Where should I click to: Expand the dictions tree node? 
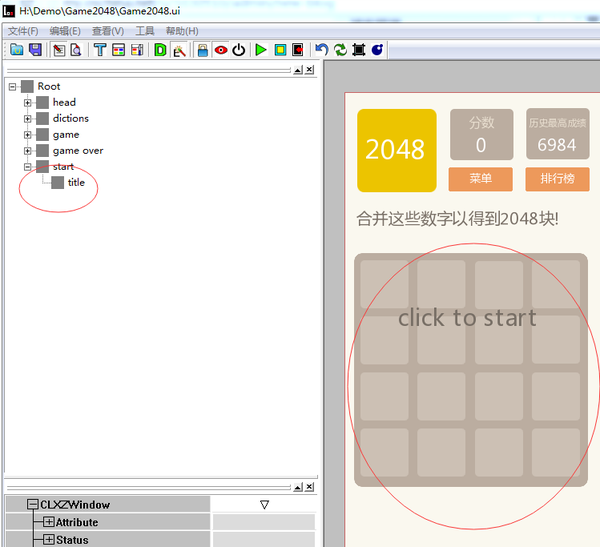coord(28,119)
